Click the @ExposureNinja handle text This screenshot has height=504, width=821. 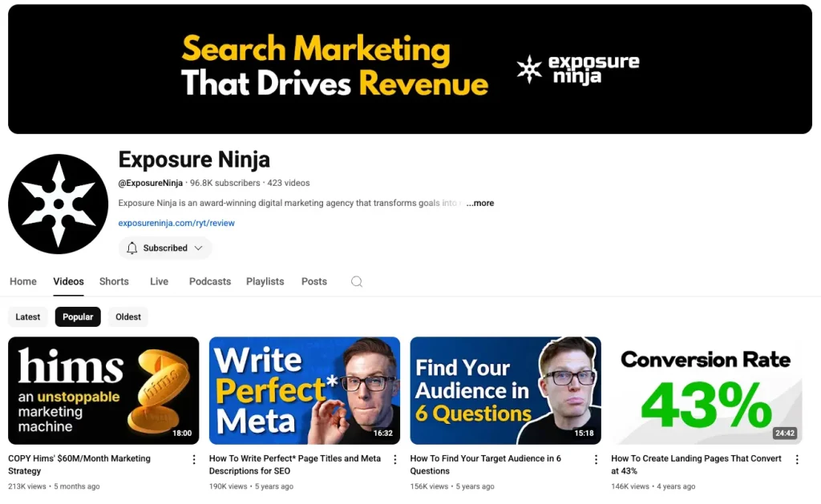pos(150,183)
